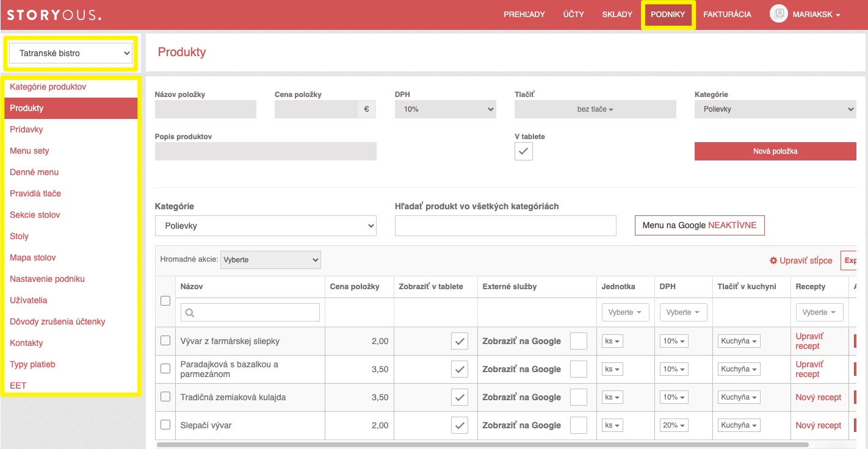Click the gear icon beside Upraviť stĺpce

[x=773, y=260]
